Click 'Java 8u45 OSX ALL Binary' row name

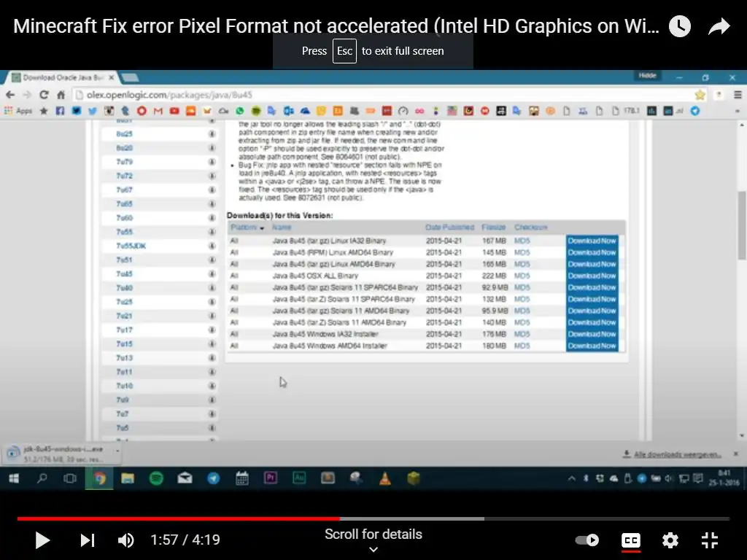pyautogui.click(x=315, y=276)
